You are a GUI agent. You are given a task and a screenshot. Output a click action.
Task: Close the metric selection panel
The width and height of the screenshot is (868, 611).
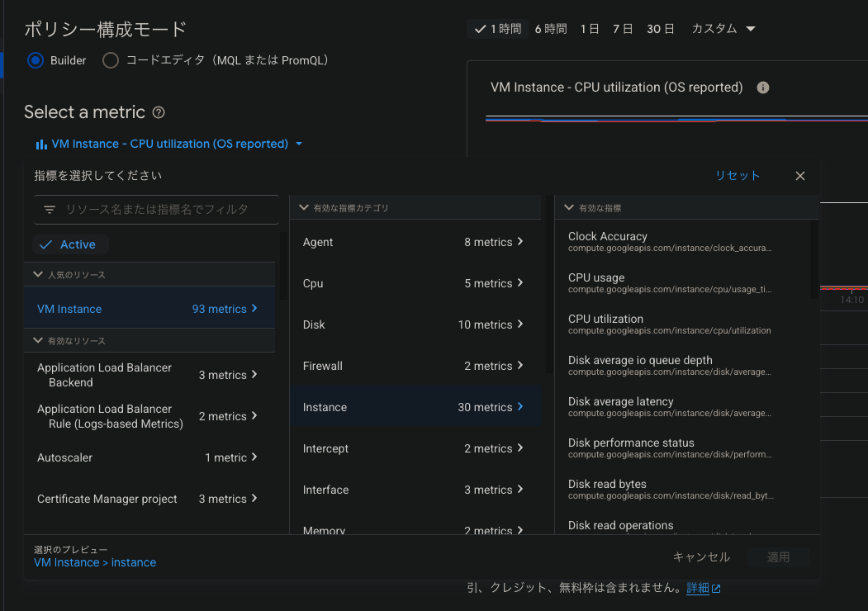pyautogui.click(x=799, y=176)
